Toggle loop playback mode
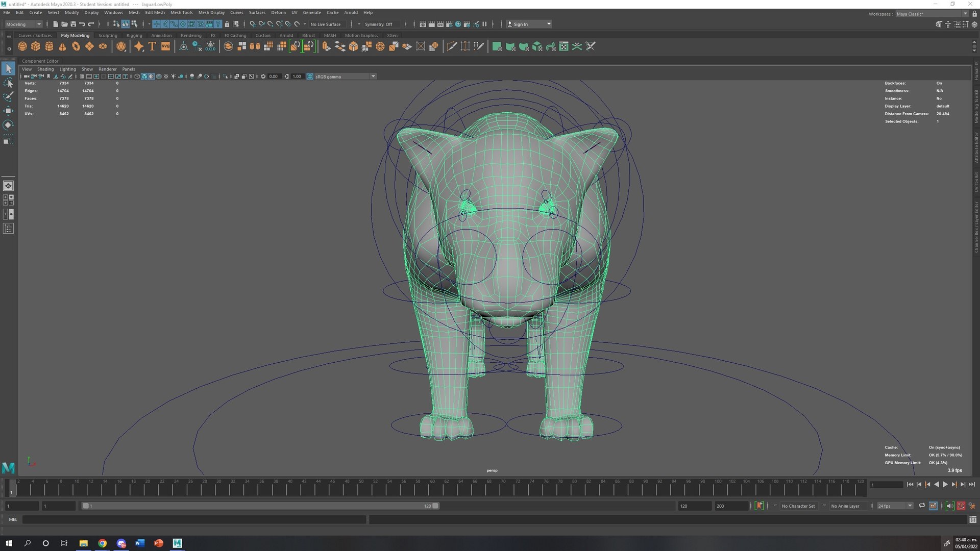The image size is (980, 551). [922, 506]
